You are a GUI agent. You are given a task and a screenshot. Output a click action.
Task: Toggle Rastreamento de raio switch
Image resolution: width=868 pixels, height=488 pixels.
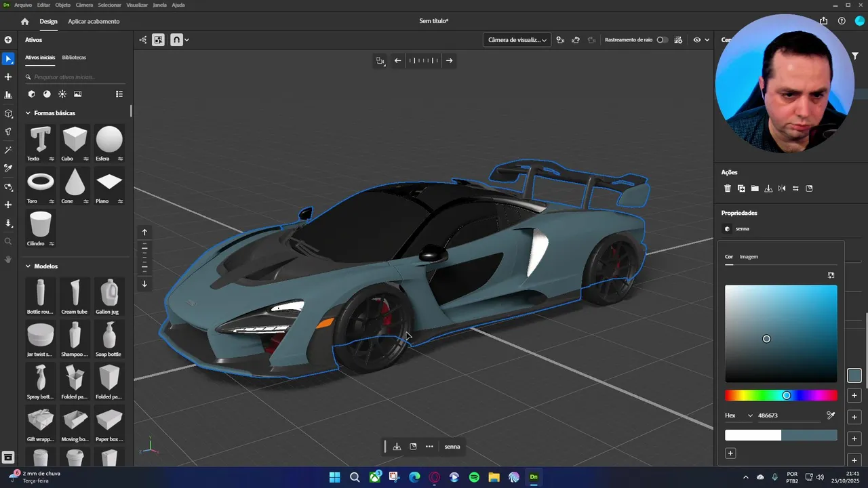[x=662, y=40]
